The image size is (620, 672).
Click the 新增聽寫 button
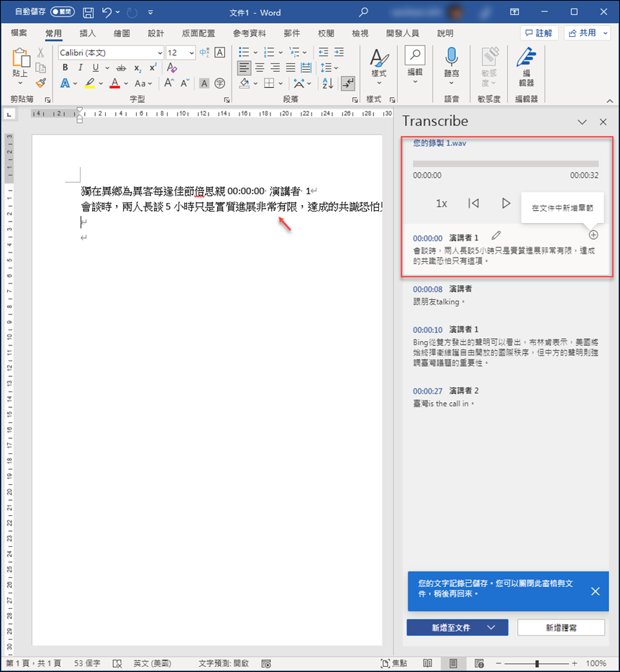(x=560, y=627)
